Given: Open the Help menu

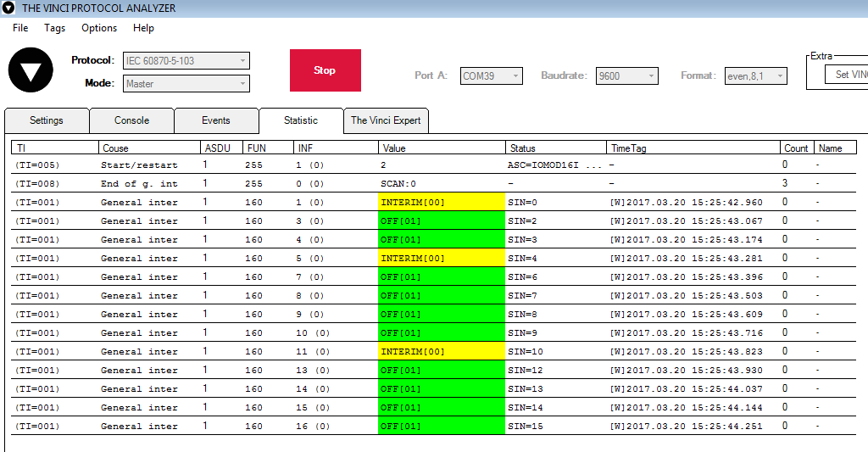Looking at the screenshot, I should tap(143, 28).
